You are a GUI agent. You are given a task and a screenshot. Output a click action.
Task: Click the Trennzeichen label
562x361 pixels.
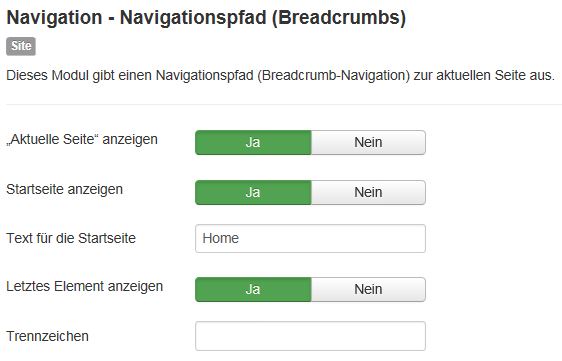[x=47, y=336]
